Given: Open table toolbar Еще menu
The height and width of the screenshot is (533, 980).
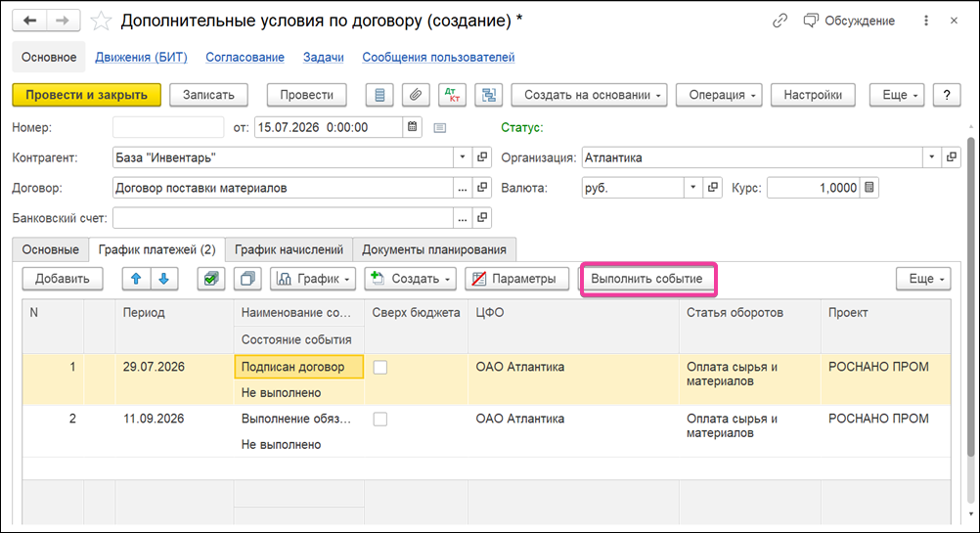Looking at the screenshot, I should click(x=923, y=279).
